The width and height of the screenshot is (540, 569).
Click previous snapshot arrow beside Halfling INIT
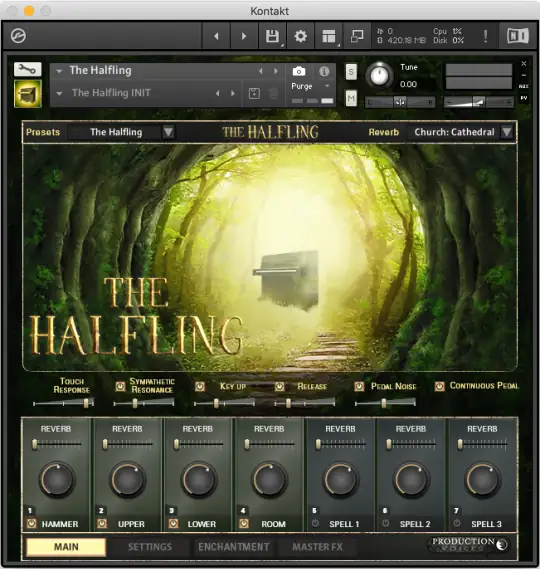coord(217,93)
